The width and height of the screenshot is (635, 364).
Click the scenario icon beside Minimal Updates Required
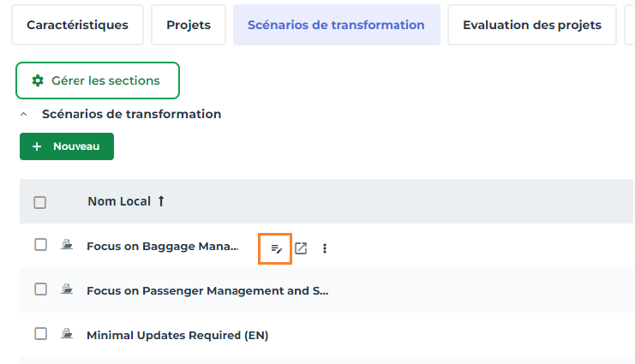(67, 334)
